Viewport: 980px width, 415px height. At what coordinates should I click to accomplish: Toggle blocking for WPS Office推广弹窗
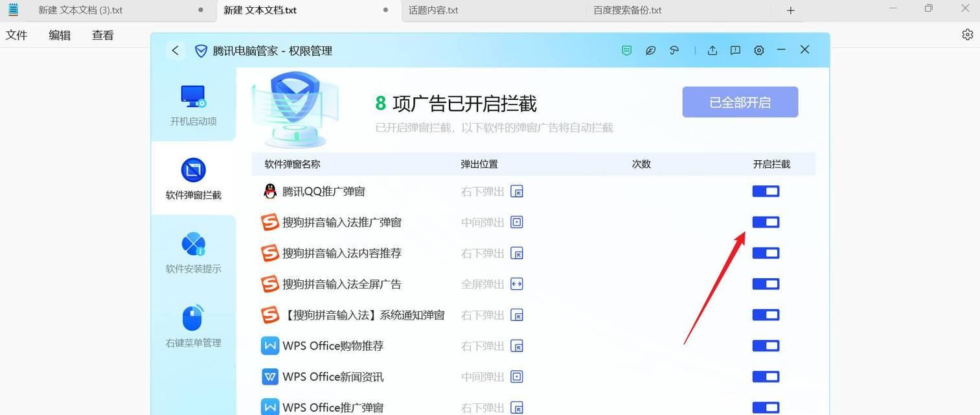point(766,408)
